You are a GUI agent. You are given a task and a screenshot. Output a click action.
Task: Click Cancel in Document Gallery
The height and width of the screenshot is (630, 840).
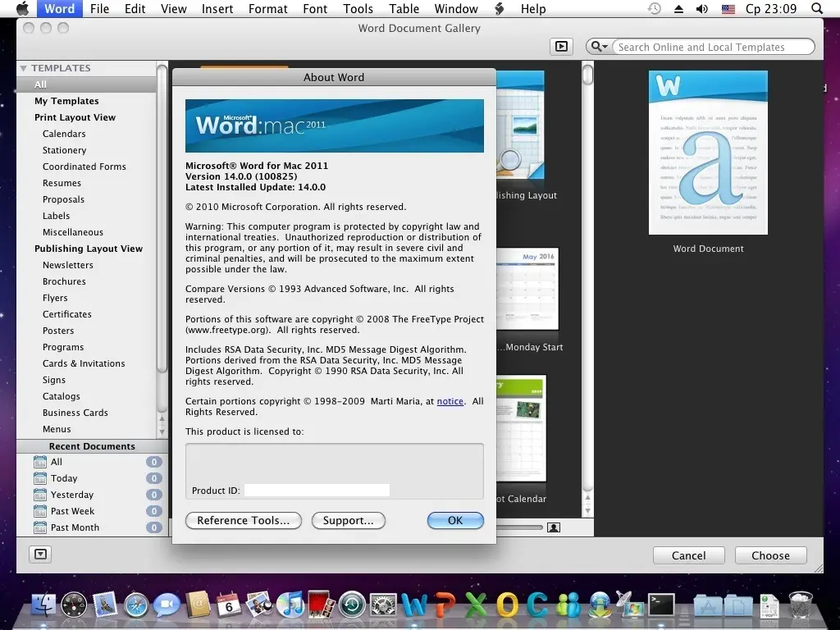coord(688,555)
